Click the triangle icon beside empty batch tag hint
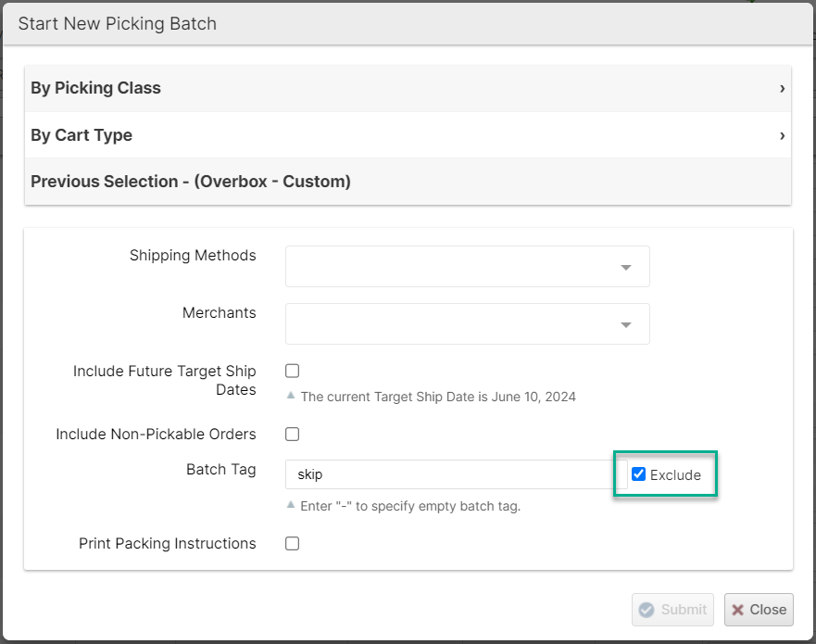 click(x=291, y=505)
